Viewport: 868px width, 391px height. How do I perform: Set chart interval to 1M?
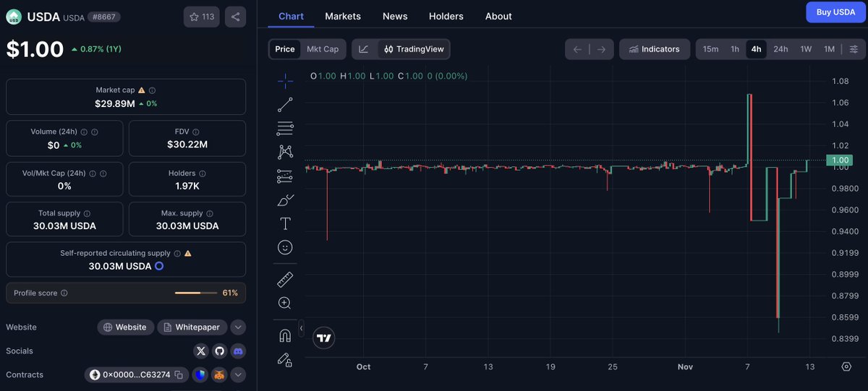click(829, 49)
